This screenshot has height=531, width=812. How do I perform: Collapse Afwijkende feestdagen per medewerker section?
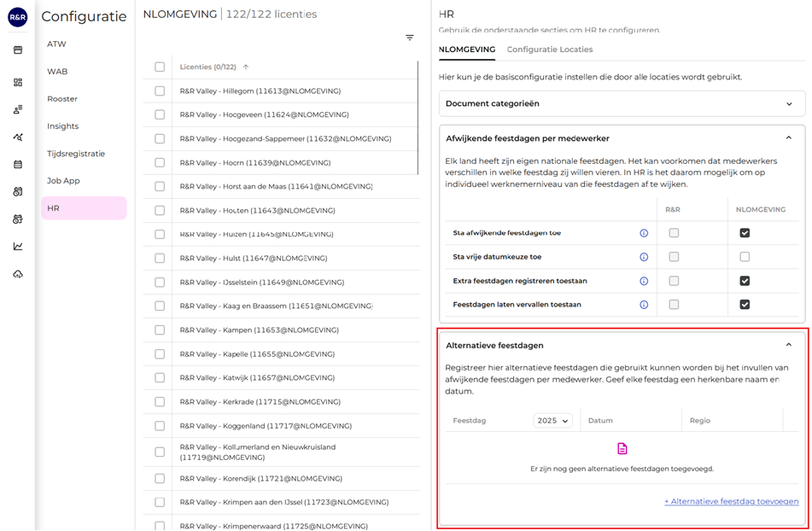coord(789,138)
